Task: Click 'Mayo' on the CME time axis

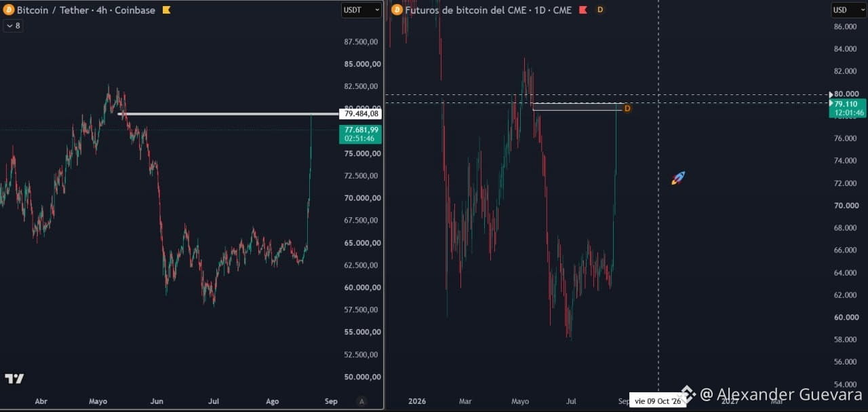Action: point(520,402)
